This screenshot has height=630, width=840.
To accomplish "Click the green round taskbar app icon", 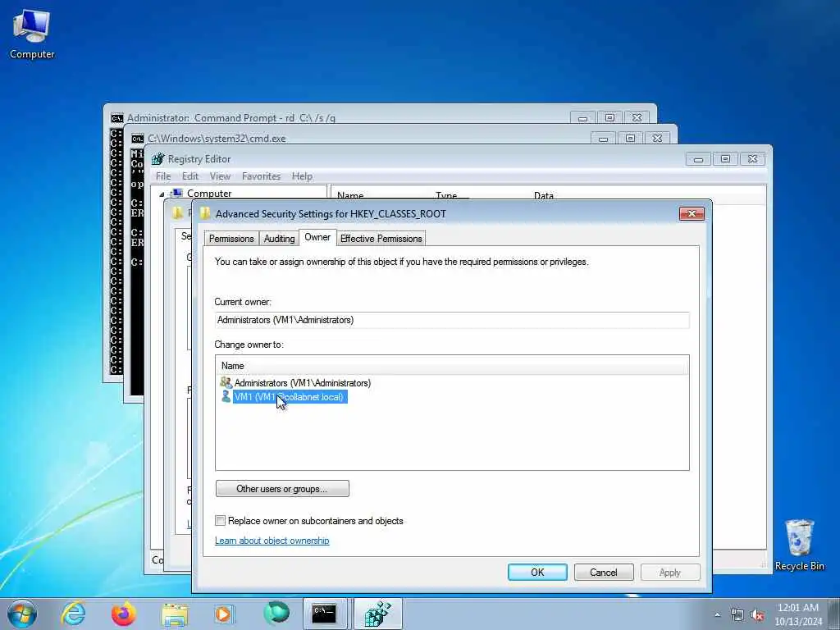I will pos(276,614).
